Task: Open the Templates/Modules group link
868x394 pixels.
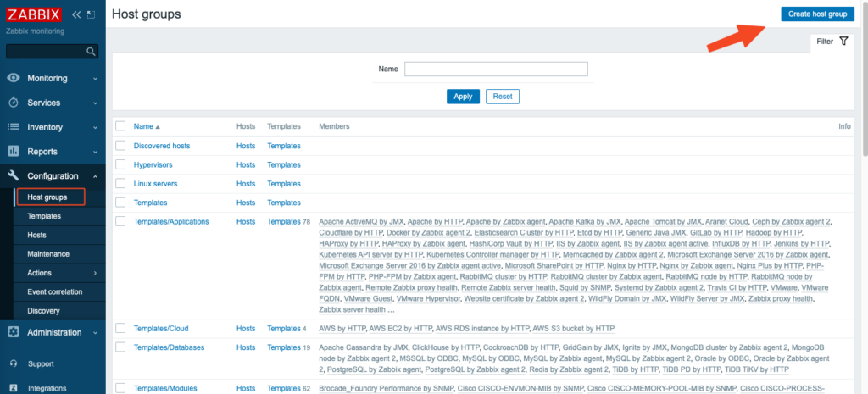Action: point(165,388)
